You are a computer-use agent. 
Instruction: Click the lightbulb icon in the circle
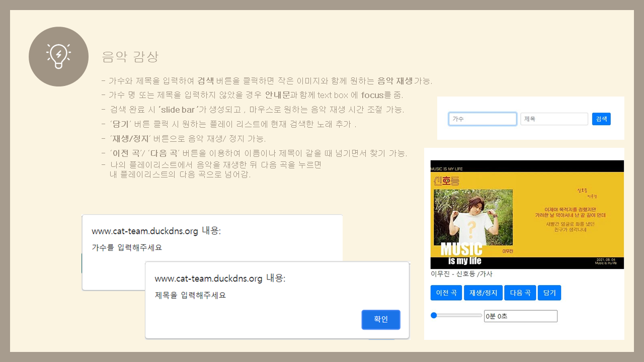(x=58, y=56)
